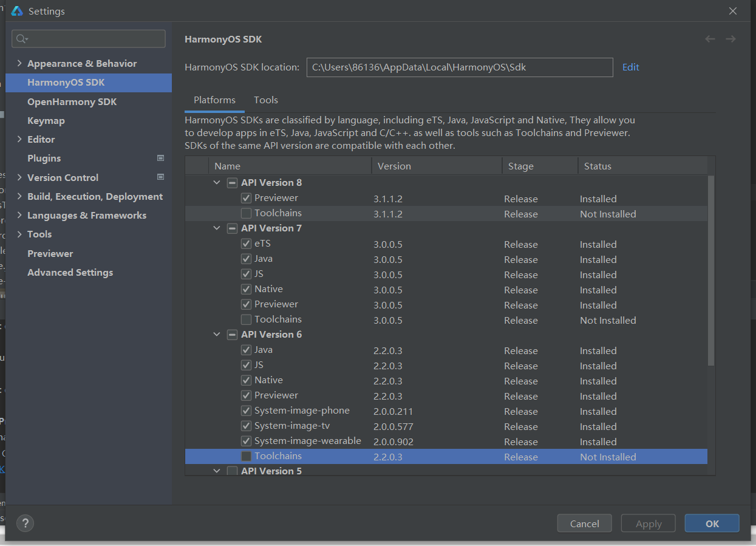Click the Cancel button
Screen dimensions: 756x546
coord(585,524)
